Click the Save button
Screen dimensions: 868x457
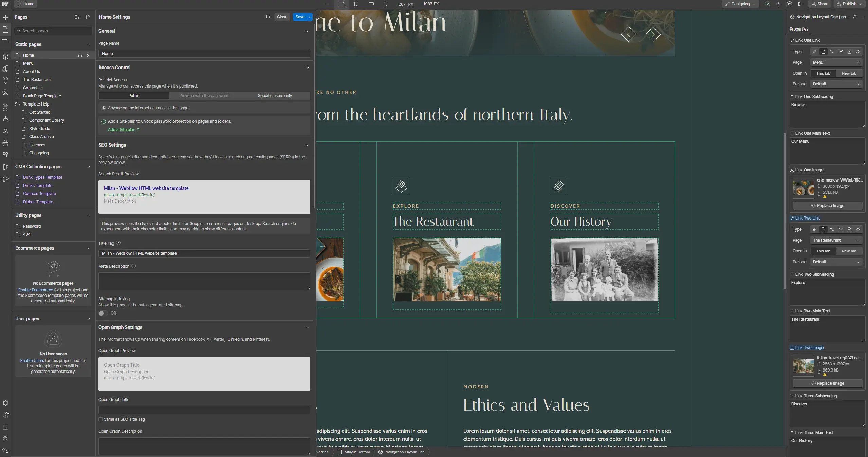pyautogui.click(x=300, y=17)
